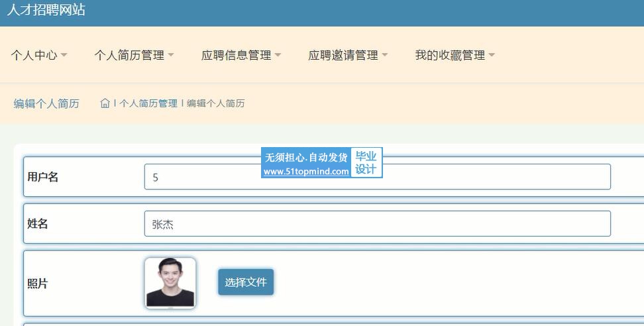Click the 编辑个人简历 page heading
644x326 pixels.
[x=46, y=103]
